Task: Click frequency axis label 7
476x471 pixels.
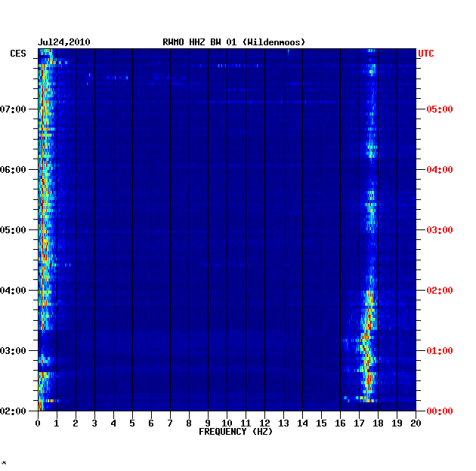Action: (x=170, y=423)
